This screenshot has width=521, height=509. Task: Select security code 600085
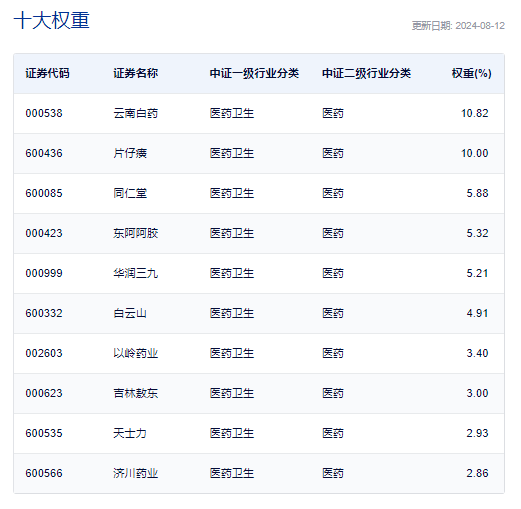pos(44,193)
